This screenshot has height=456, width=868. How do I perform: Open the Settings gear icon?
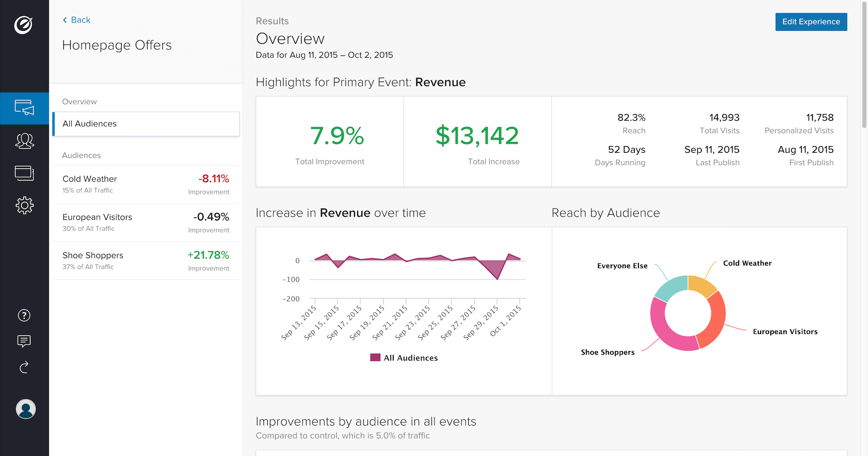24,205
